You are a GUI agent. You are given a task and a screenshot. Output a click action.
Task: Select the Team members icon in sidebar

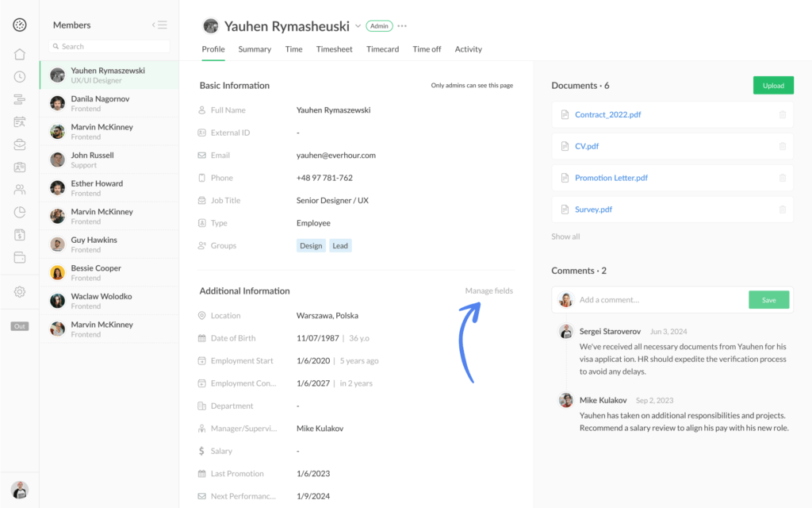[19, 189]
